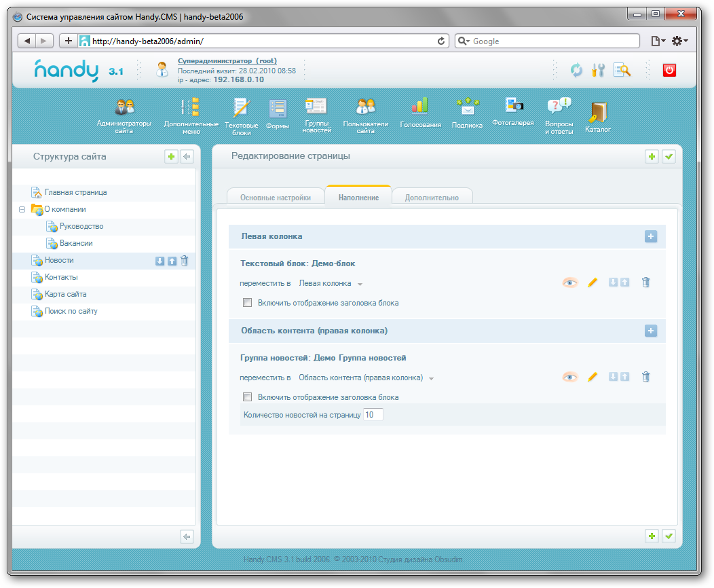Open the Администраторы сайта module
714x588 pixels.
[x=124, y=109]
